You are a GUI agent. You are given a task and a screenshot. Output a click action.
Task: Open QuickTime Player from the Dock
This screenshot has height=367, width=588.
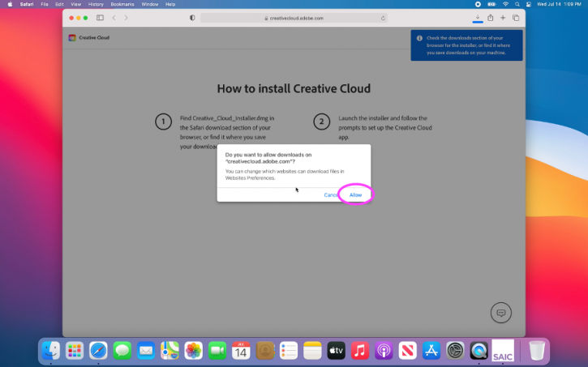[479, 351]
